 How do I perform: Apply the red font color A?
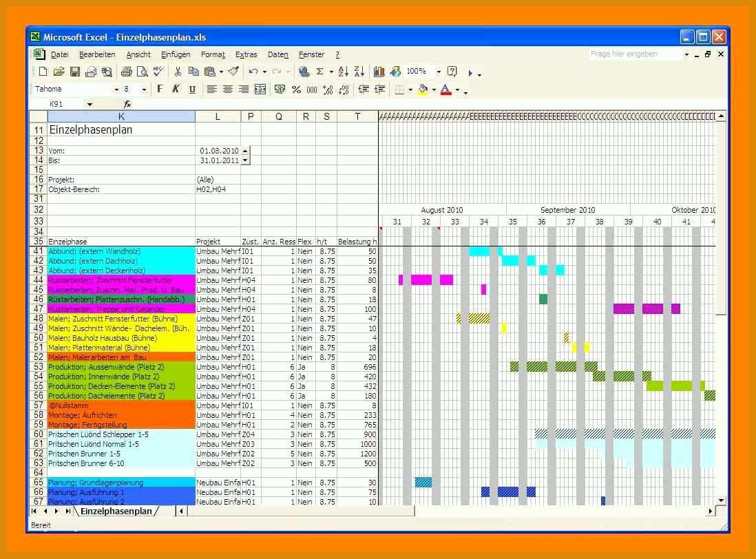(446, 89)
